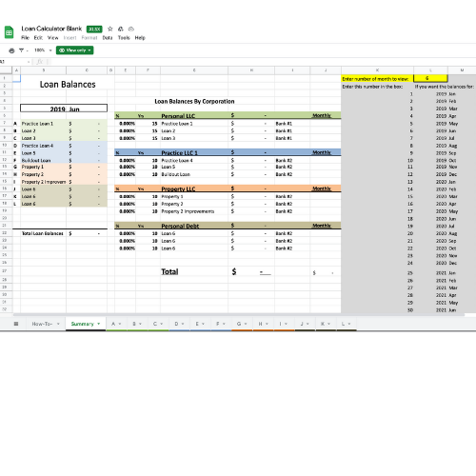The width and height of the screenshot is (476, 476).
Task: Select the 2021 Jun month entry
Action: 446,310
